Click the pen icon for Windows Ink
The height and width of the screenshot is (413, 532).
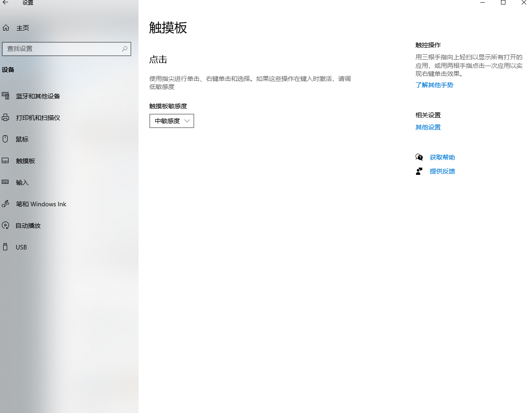tap(5, 204)
